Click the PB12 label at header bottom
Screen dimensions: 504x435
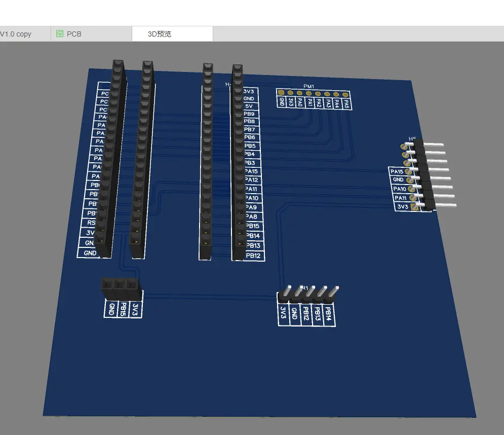click(x=252, y=256)
